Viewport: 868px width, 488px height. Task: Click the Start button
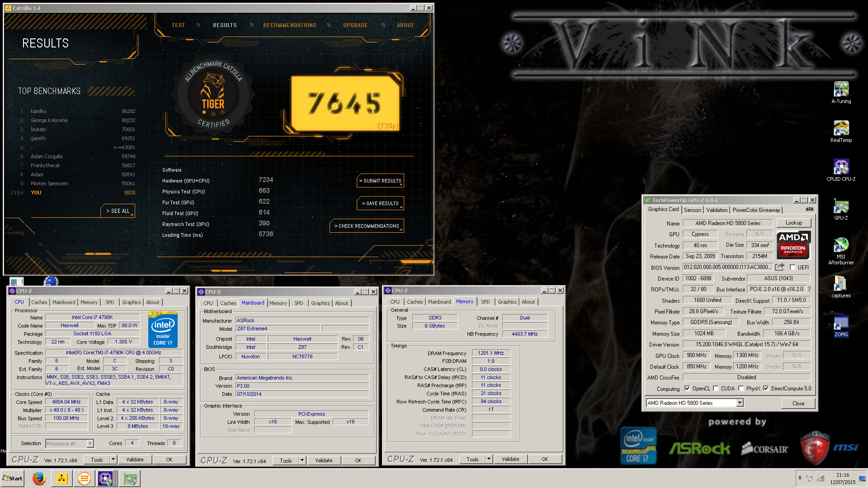tap(13, 479)
